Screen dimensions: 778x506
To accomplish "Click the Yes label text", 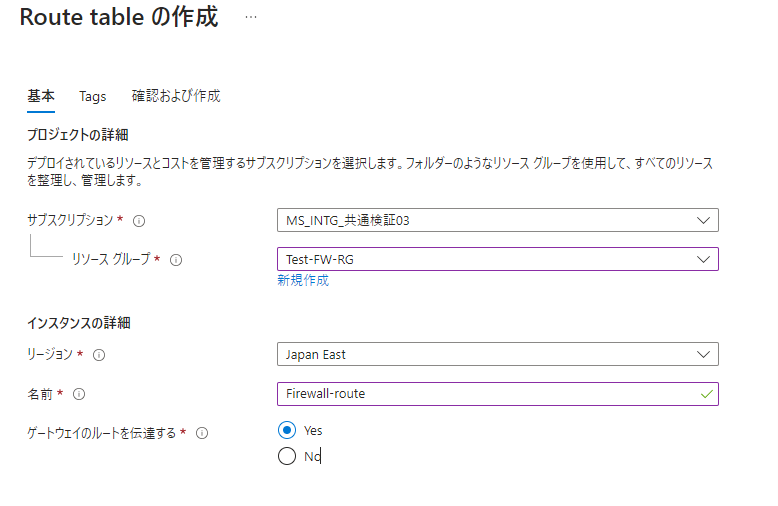I will (313, 430).
